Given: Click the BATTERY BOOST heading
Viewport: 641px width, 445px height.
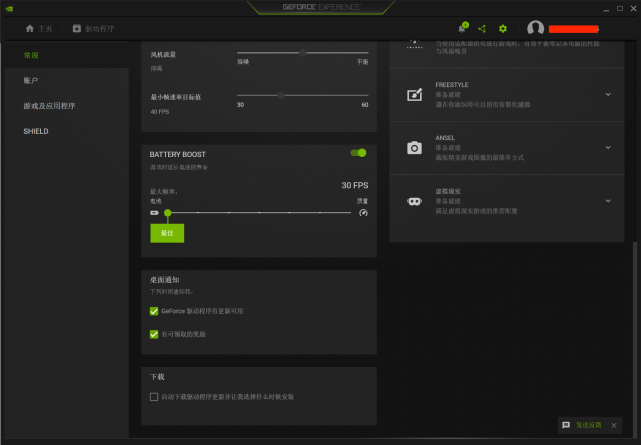Looking at the screenshot, I should point(177,154).
